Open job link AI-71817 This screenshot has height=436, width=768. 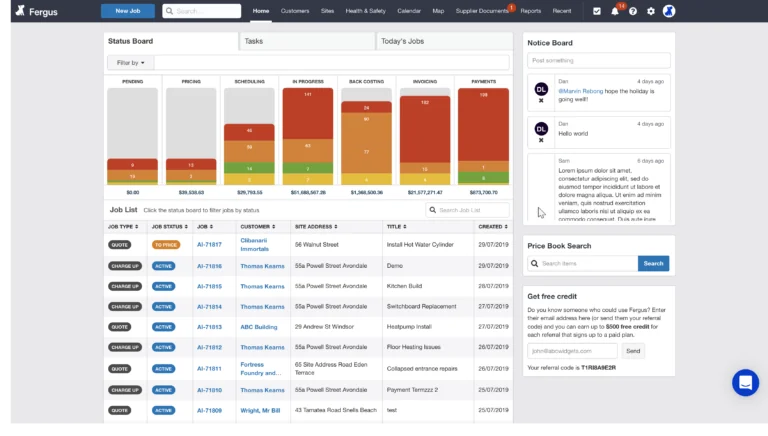click(209, 243)
